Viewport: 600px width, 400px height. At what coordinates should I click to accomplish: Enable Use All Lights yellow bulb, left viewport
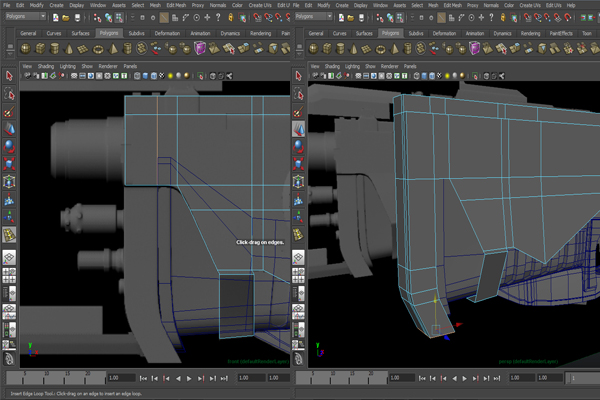[170, 76]
